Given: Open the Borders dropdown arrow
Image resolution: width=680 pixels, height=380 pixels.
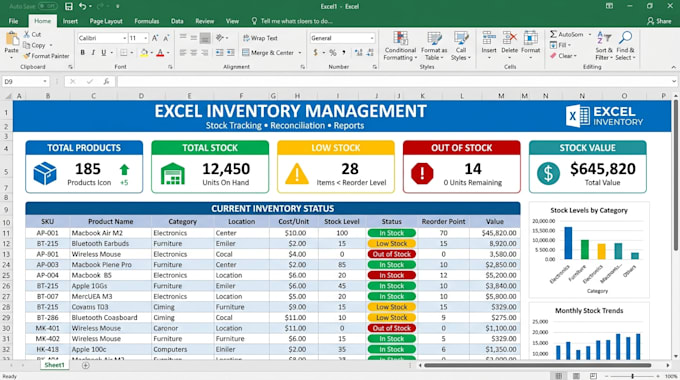Looking at the screenshot, I should coord(132,53).
